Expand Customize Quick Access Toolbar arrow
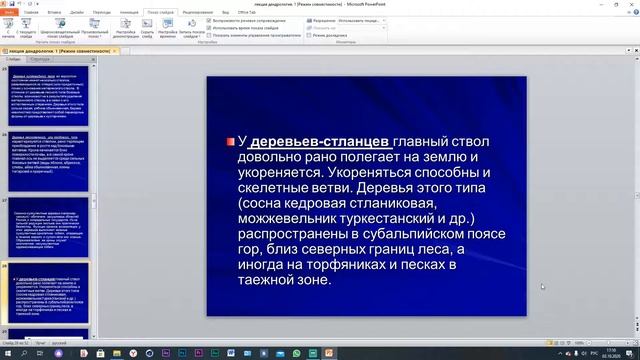 pyautogui.click(x=38, y=4)
